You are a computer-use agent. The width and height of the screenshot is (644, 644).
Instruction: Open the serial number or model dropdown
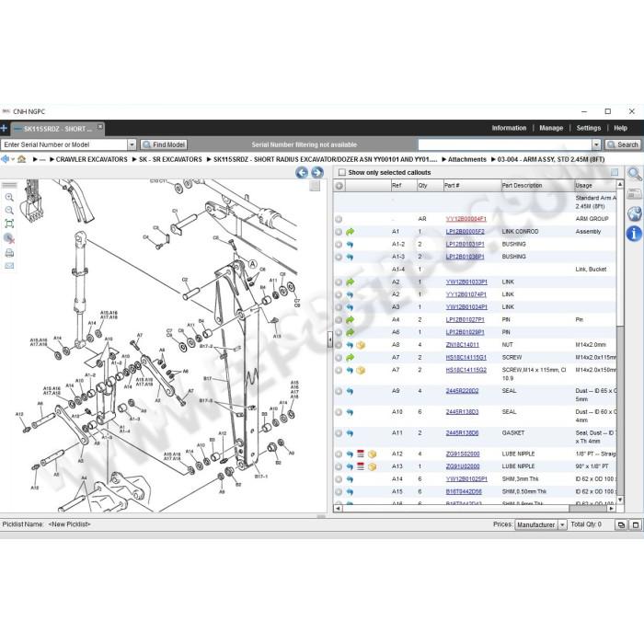click(x=132, y=144)
